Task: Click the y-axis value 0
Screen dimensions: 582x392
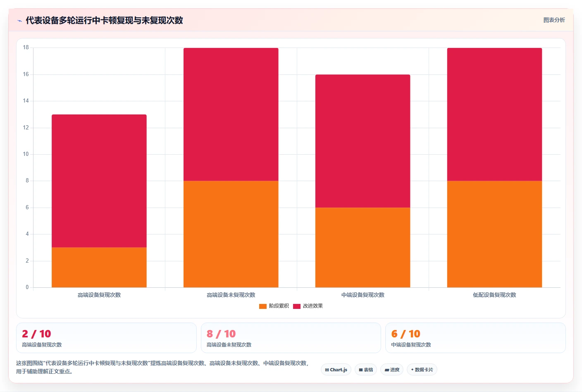Action: click(27, 287)
